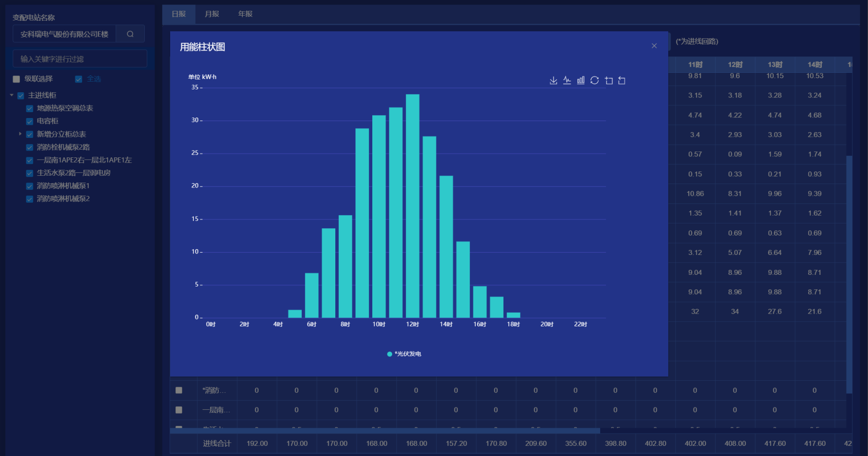Click the 14时 column header
This screenshot has height=456, width=868.
(x=815, y=65)
